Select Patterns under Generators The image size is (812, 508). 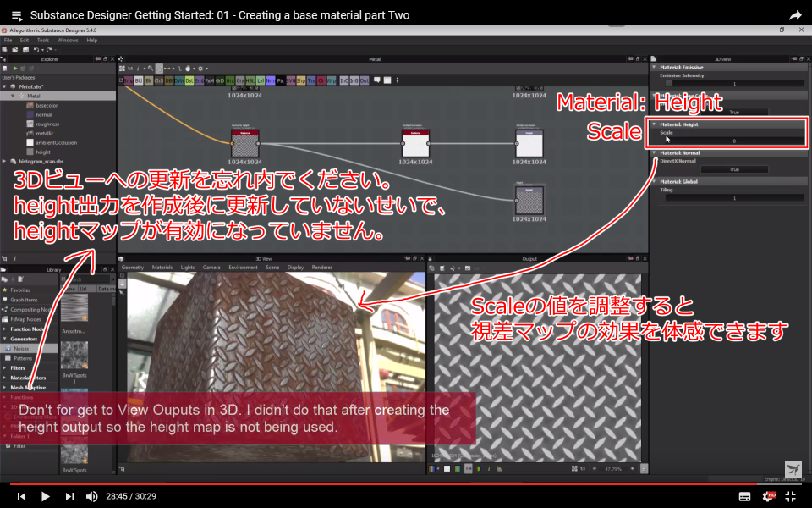tap(22, 358)
